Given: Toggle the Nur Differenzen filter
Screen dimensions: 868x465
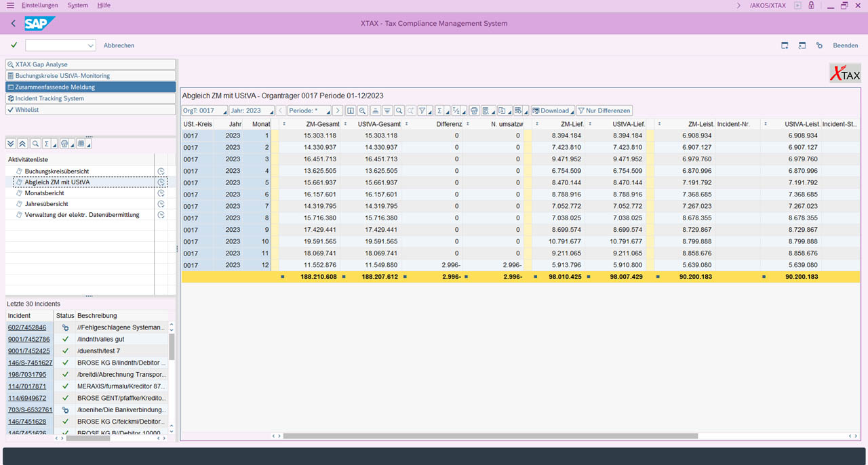Looking at the screenshot, I should 604,110.
